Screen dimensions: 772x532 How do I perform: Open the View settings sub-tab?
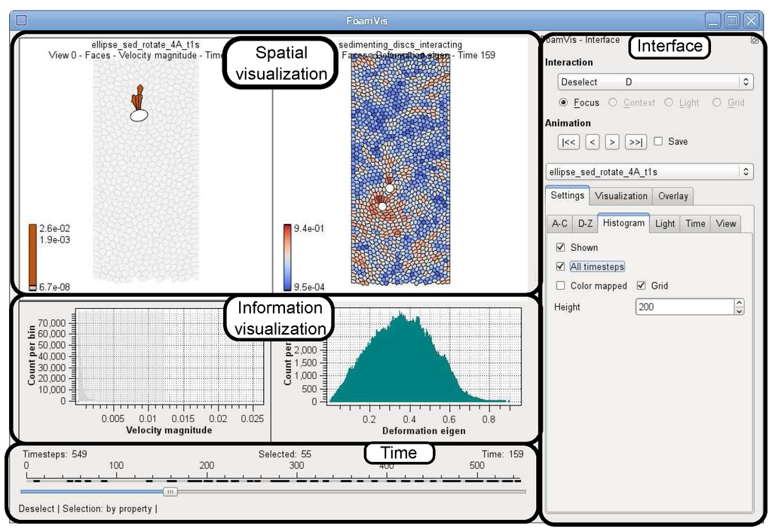(x=726, y=224)
